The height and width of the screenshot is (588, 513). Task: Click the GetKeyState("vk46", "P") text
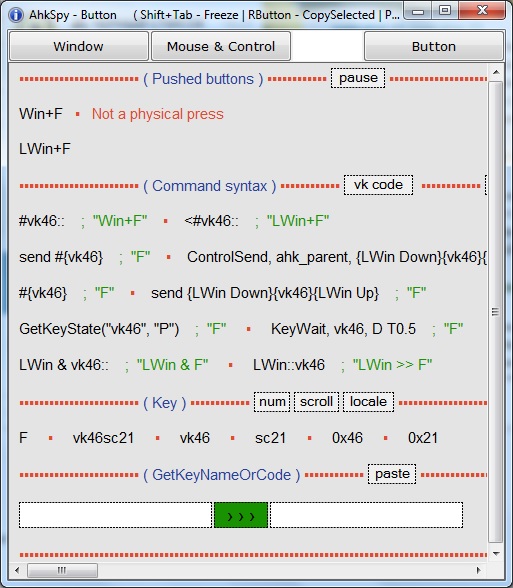pos(99,329)
